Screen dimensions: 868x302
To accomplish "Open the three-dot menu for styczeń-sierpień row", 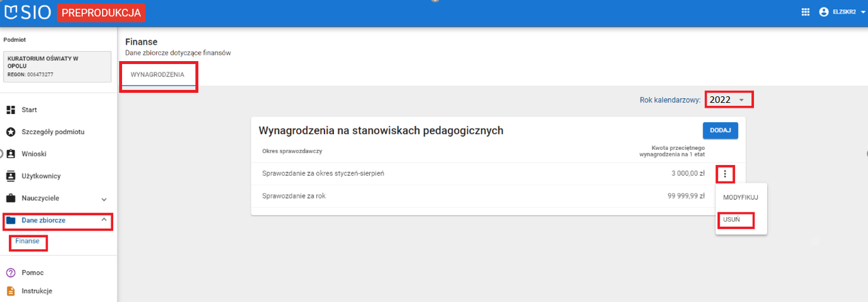I will point(725,174).
